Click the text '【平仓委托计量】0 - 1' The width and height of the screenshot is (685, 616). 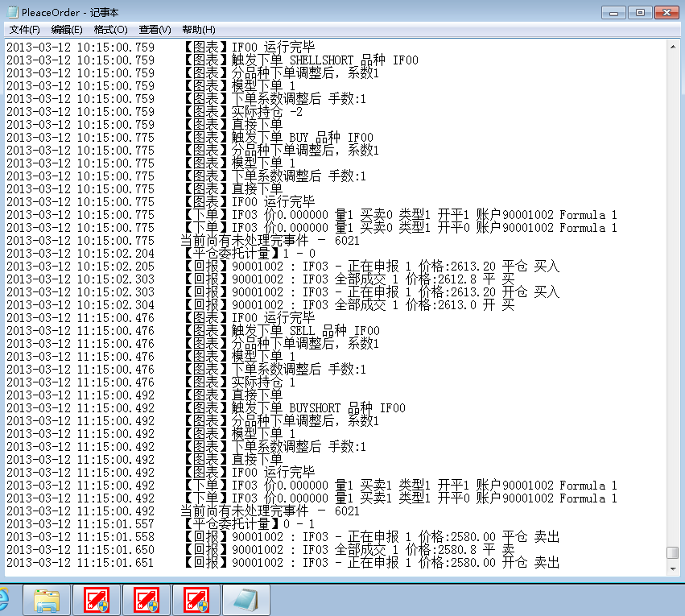click(248, 524)
